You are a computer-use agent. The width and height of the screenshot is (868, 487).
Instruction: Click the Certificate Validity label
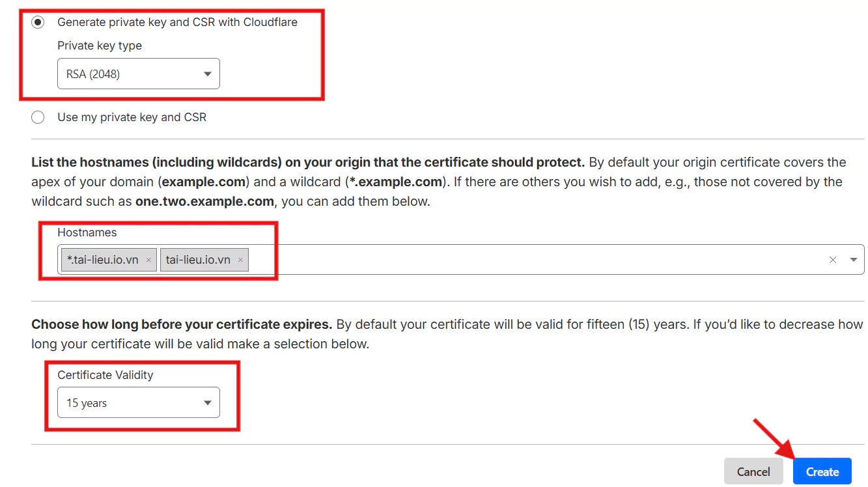[x=105, y=375]
